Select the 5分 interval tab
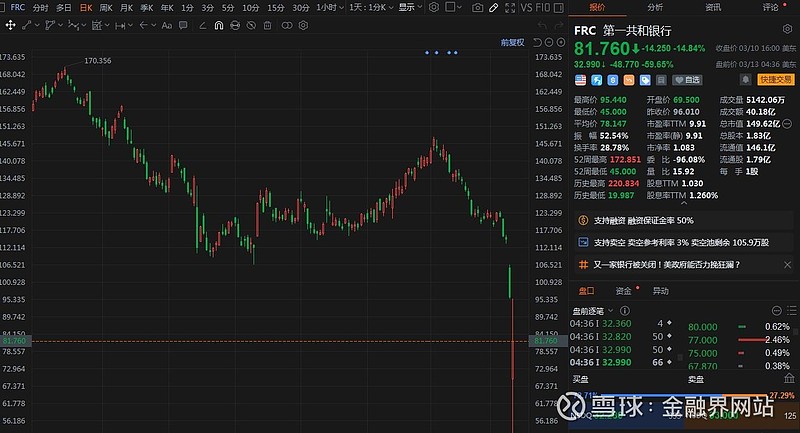Screen dimensions: 800x433 [228, 8]
